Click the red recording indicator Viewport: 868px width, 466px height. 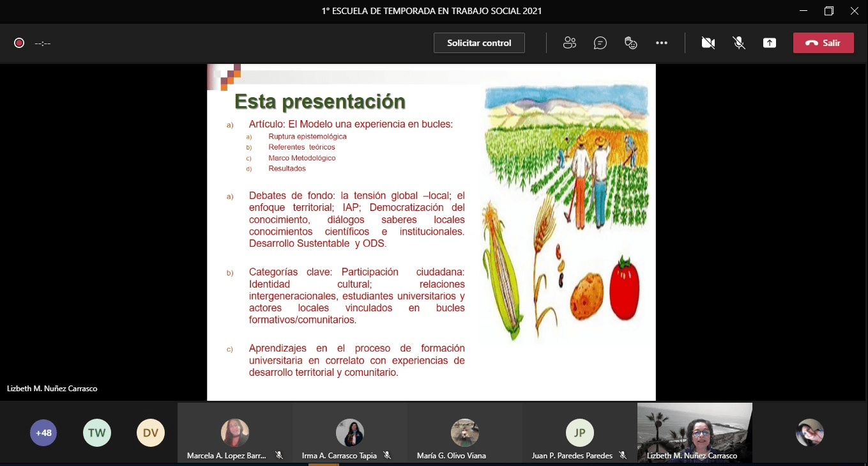pyautogui.click(x=19, y=43)
